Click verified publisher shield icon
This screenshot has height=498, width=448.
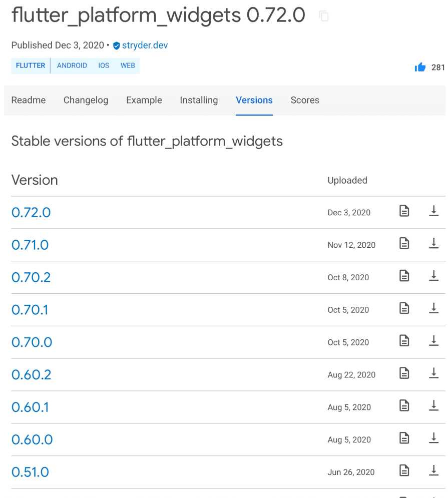pos(117,46)
